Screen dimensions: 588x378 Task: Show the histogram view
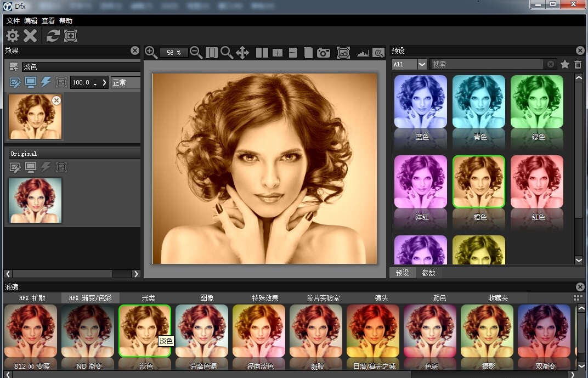click(363, 53)
